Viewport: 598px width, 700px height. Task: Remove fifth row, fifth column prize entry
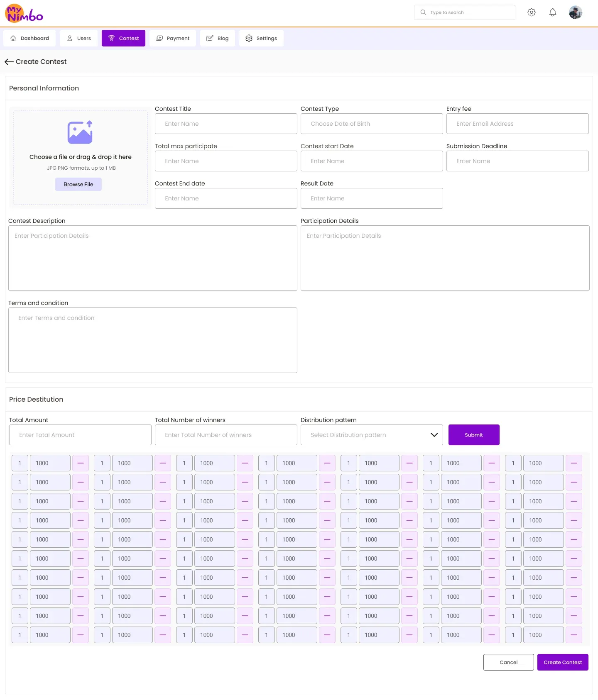tap(409, 539)
